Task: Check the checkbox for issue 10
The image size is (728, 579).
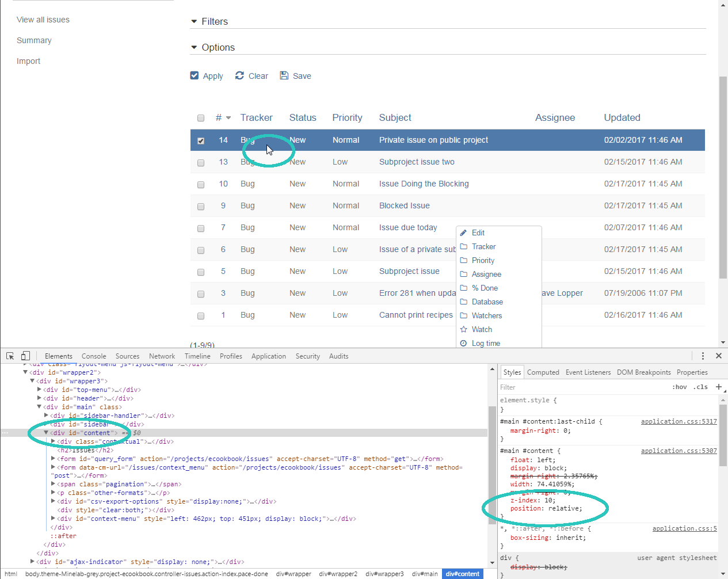Action: click(201, 185)
